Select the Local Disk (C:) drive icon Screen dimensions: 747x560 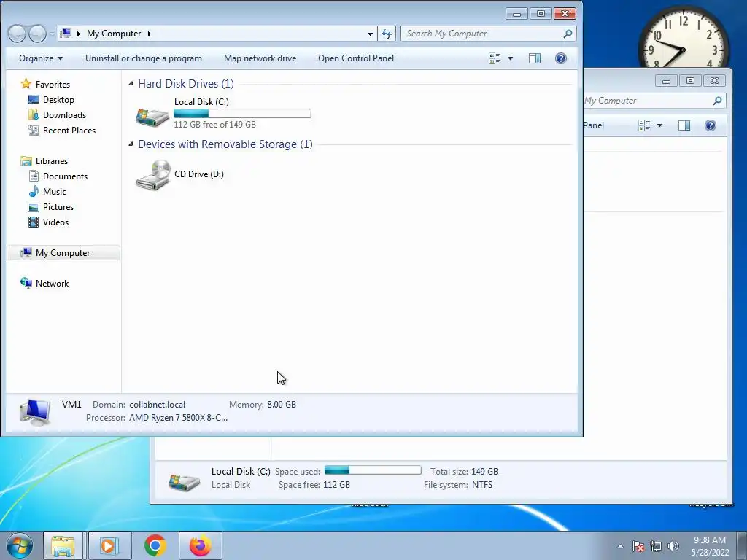pos(152,116)
